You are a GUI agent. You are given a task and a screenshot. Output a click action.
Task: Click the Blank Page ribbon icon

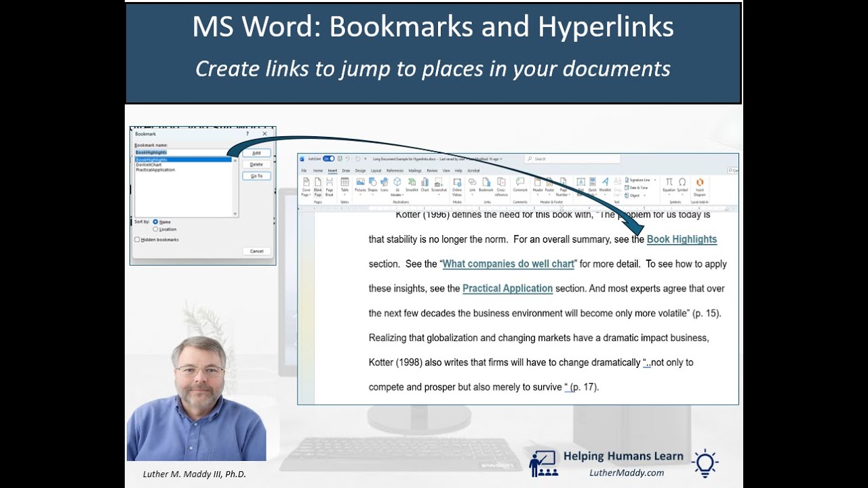[318, 186]
